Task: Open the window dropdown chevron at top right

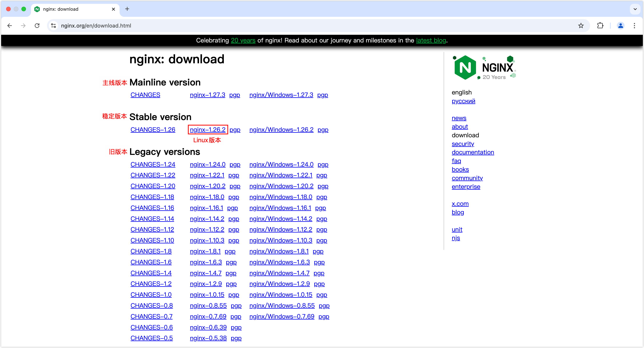Action: pos(635,9)
